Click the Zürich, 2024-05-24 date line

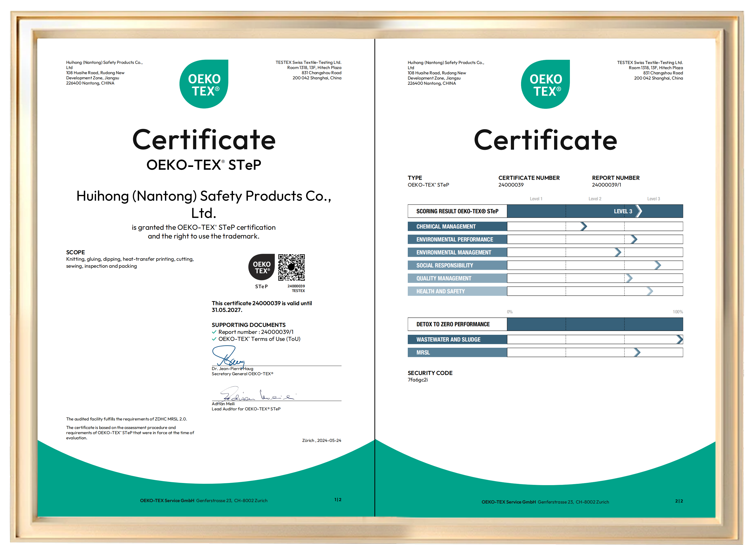coord(322,441)
